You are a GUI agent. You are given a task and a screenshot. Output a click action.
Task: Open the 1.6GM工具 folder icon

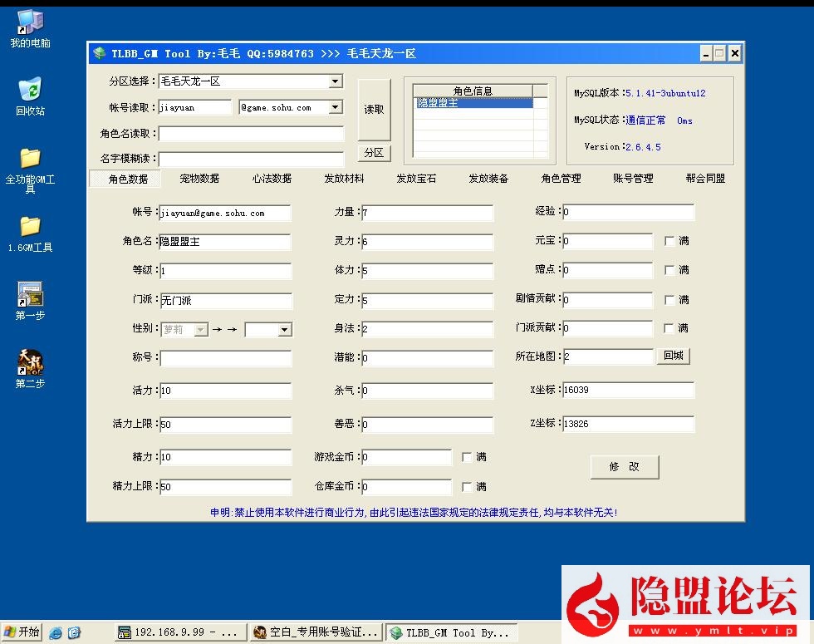tap(30, 234)
